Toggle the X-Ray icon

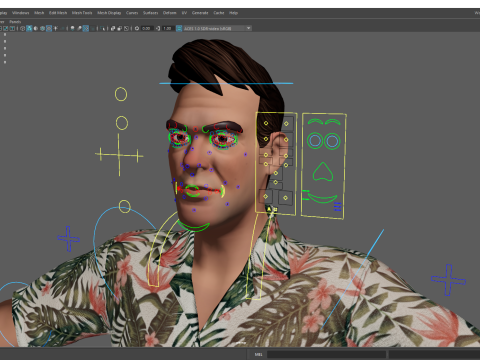(x=113, y=28)
